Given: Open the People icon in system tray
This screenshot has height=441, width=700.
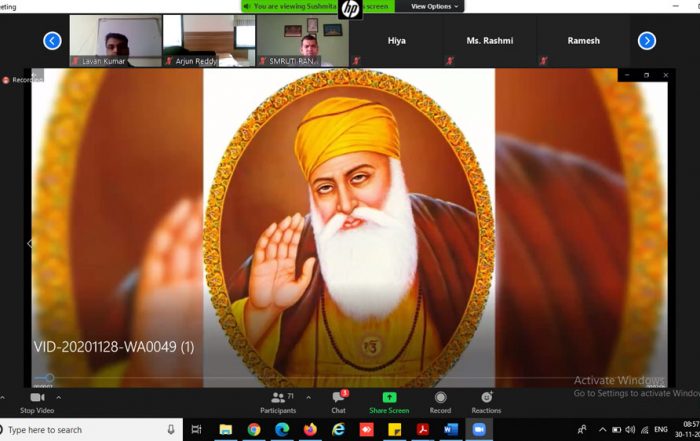Looking at the screenshot, I should click(582, 430).
